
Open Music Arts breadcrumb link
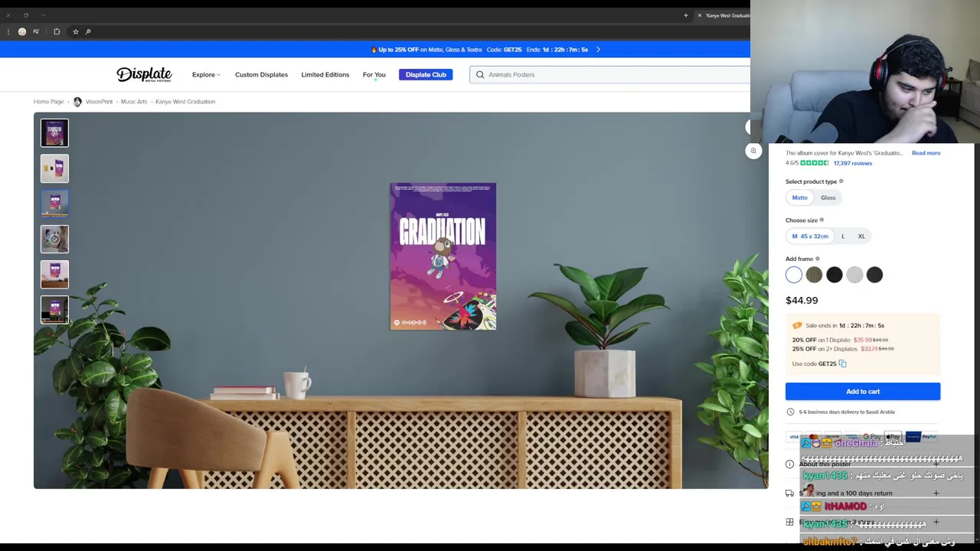[134, 101]
